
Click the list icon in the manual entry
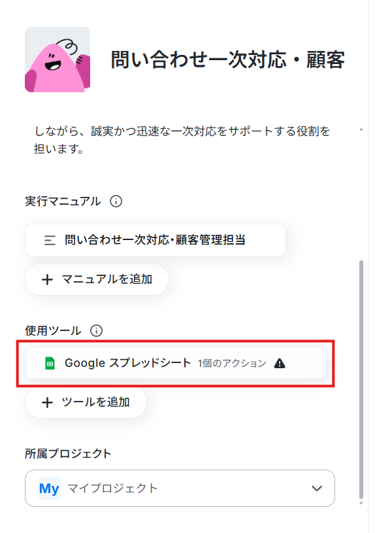click(x=50, y=240)
